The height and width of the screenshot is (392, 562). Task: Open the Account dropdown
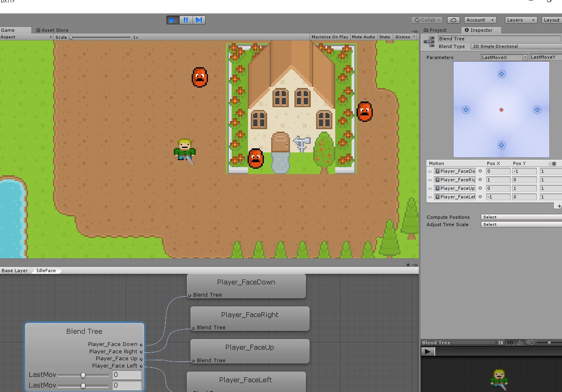pyautogui.click(x=480, y=20)
